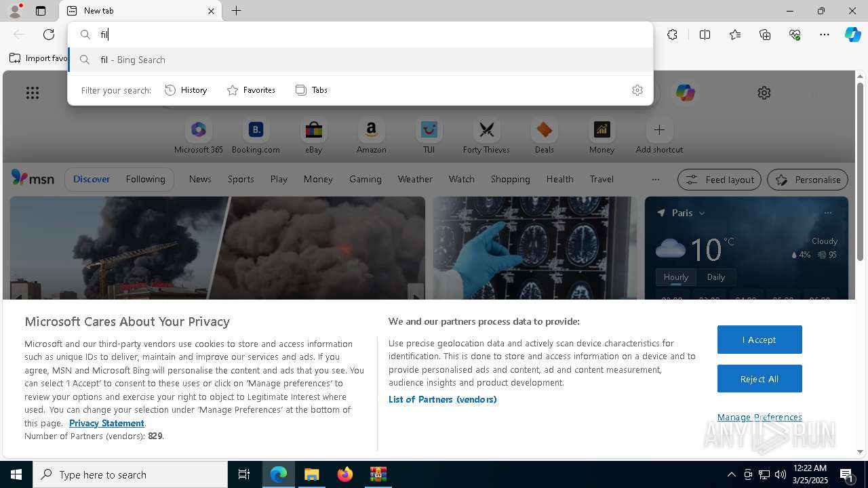Switch to Discover feed tab
This screenshot has width=868, height=488.
pos(92,179)
